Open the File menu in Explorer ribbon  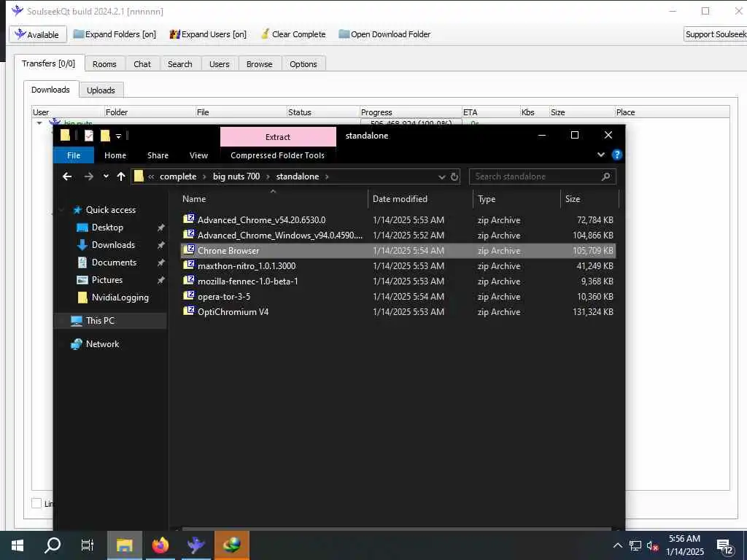[74, 155]
